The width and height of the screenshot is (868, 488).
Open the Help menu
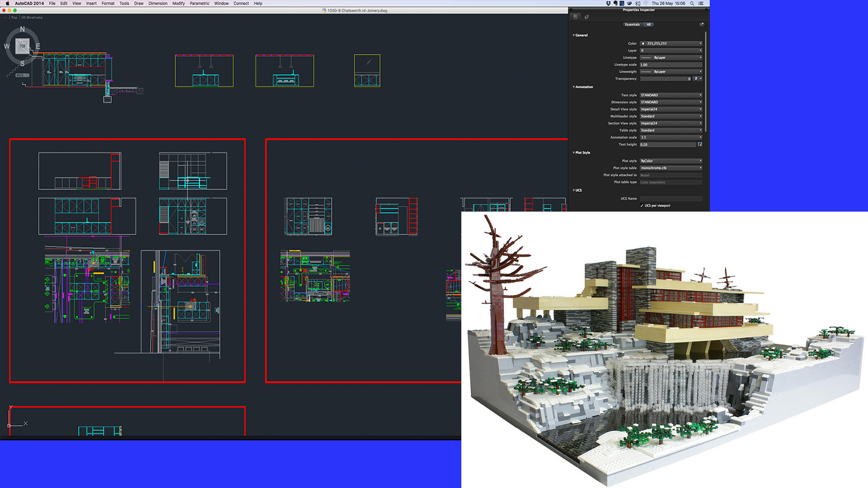coord(258,3)
